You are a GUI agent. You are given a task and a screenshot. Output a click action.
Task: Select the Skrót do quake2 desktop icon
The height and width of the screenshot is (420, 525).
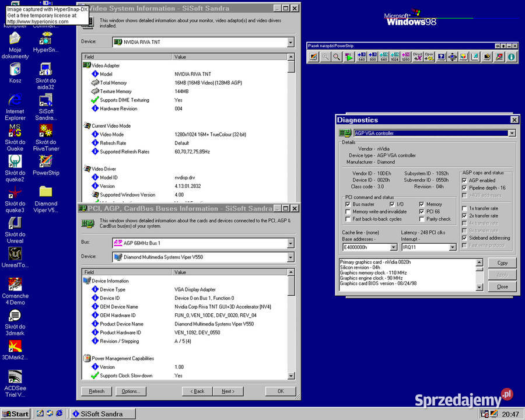pos(15,169)
